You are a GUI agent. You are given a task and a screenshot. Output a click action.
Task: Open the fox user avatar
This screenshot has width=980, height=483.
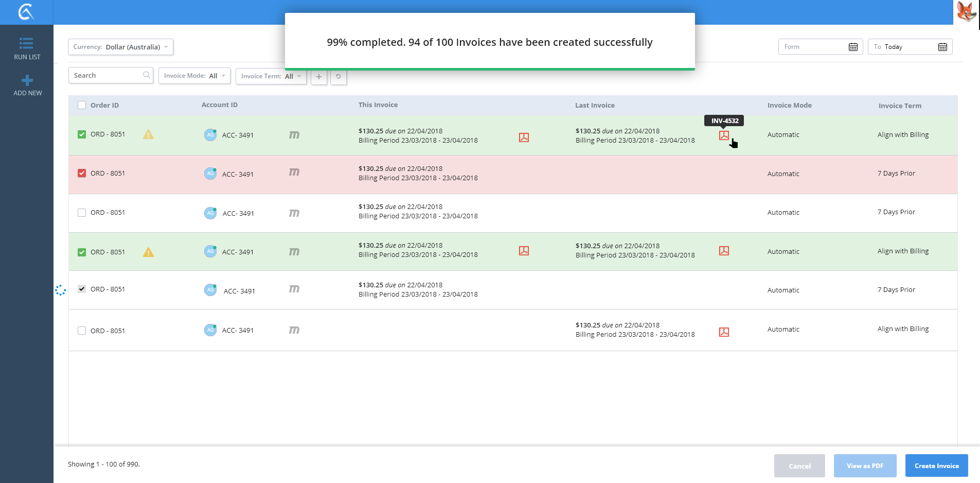[x=966, y=12]
